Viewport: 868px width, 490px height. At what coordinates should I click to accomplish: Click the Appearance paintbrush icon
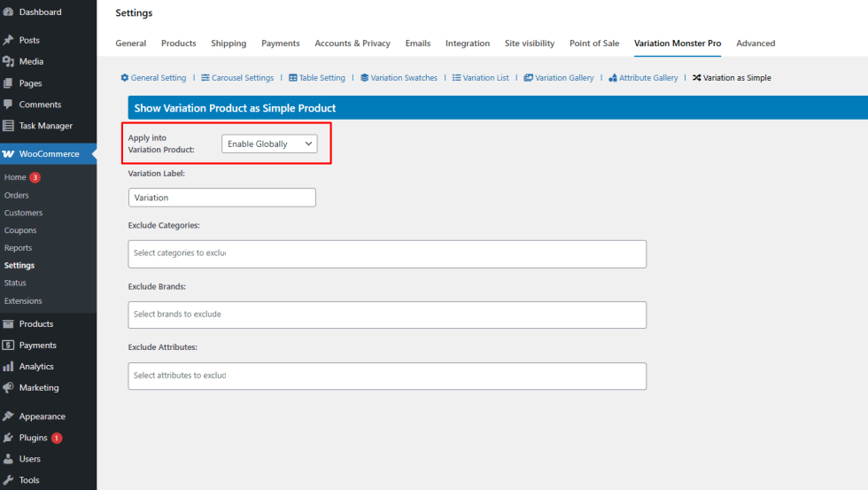pos(8,416)
